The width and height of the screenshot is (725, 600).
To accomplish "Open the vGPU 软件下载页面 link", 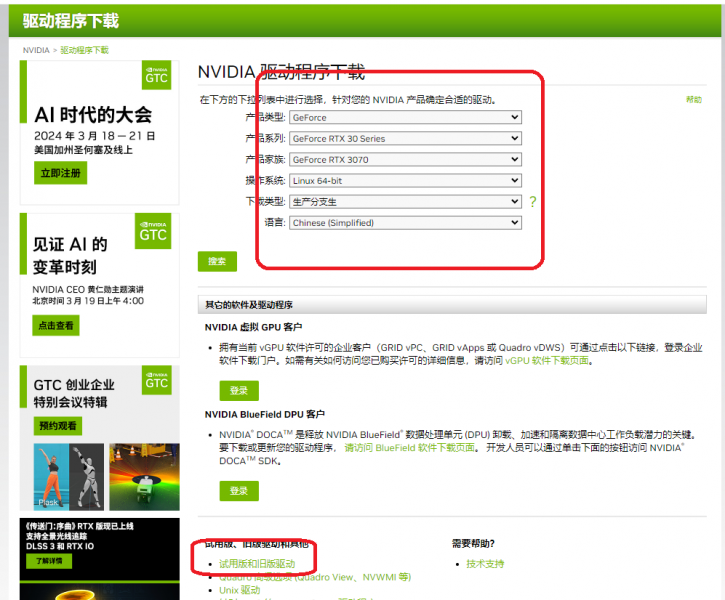I will [x=547, y=361].
